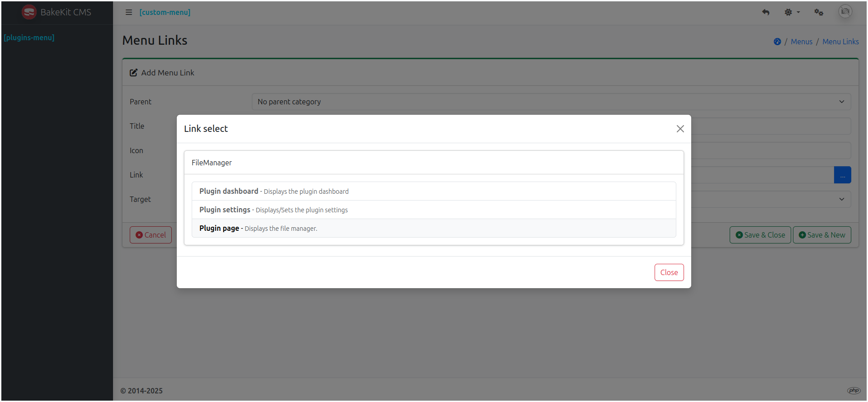
Task: Open the user avatar icon
Action: [x=845, y=11]
